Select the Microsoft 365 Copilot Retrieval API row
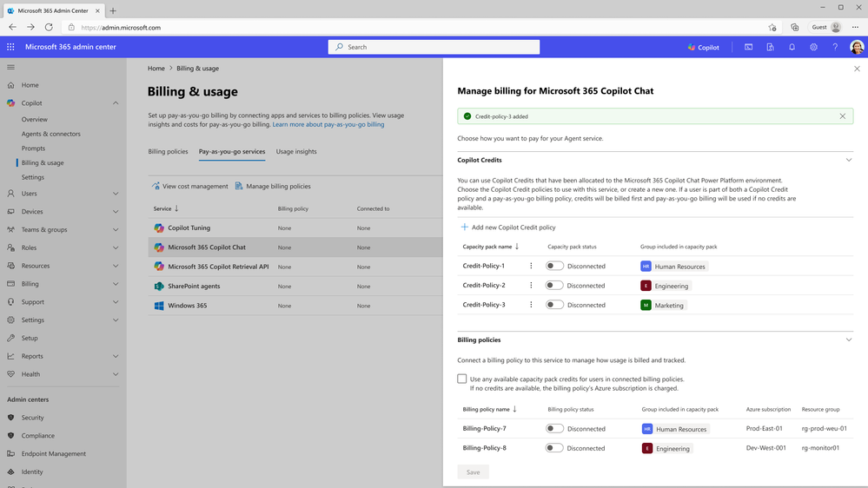 click(295, 267)
